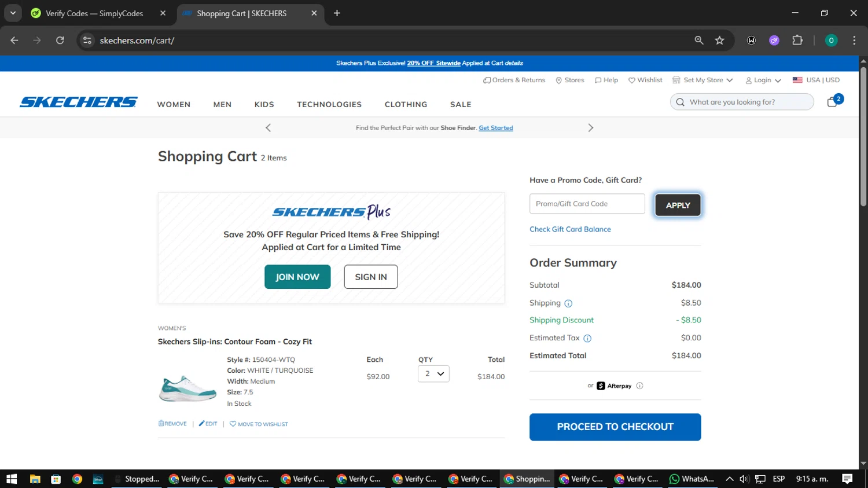Click the Get Started shoe finder link

tap(496, 128)
